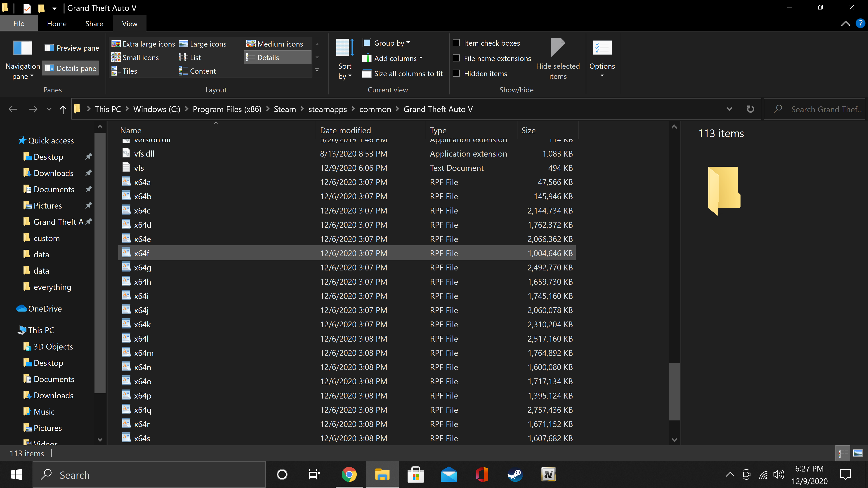Refresh the current folder view
Viewport: 868px width, 488px height.
click(750, 109)
